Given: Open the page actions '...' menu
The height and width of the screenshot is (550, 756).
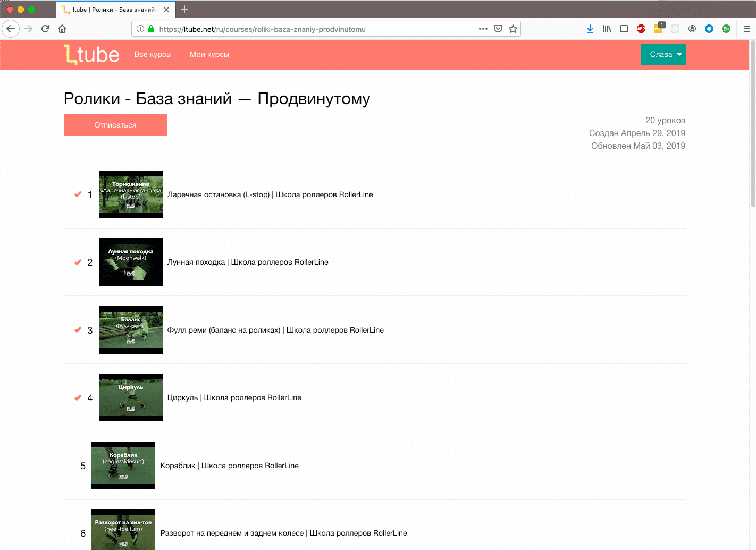Looking at the screenshot, I should 483,29.
